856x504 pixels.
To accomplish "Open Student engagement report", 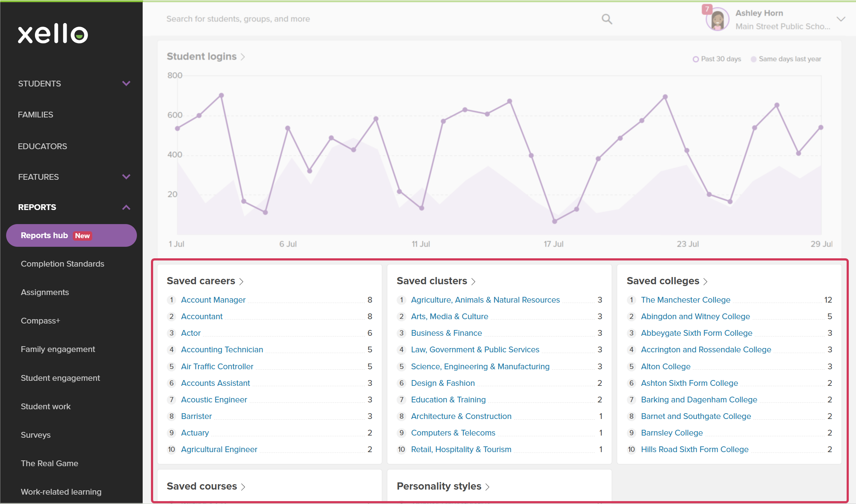I will pyautogui.click(x=61, y=378).
